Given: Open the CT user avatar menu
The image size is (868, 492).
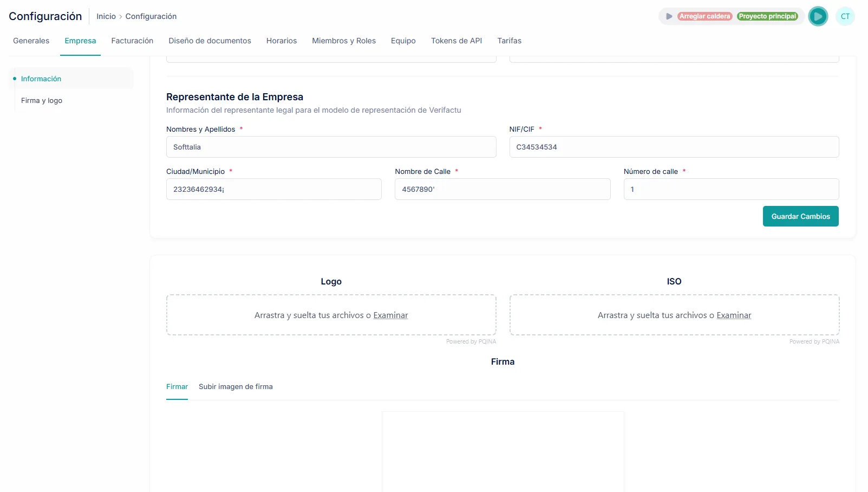Looking at the screenshot, I should [845, 16].
